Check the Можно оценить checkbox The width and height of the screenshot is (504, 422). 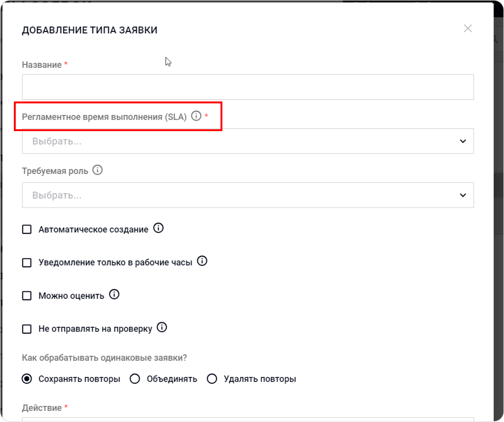pyautogui.click(x=27, y=296)
